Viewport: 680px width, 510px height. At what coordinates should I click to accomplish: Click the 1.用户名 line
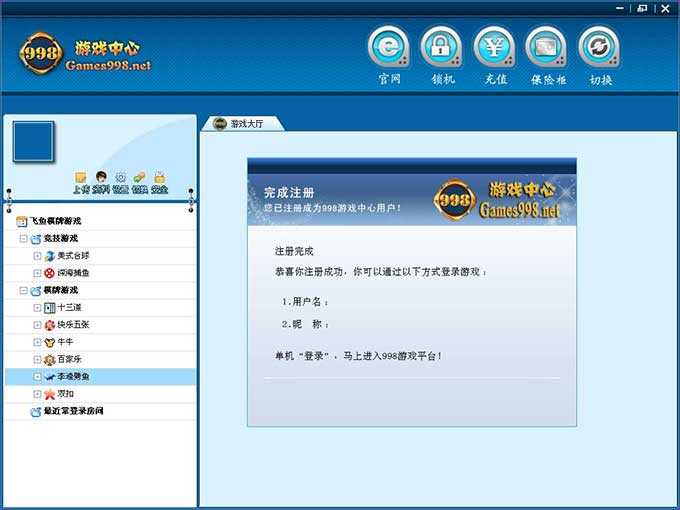(304, 302)
